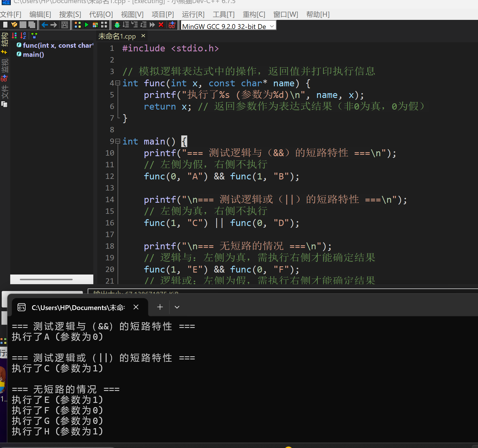Open the 运行[R] menu
This screenshot has width=478, height=448.
pos(193,14)
